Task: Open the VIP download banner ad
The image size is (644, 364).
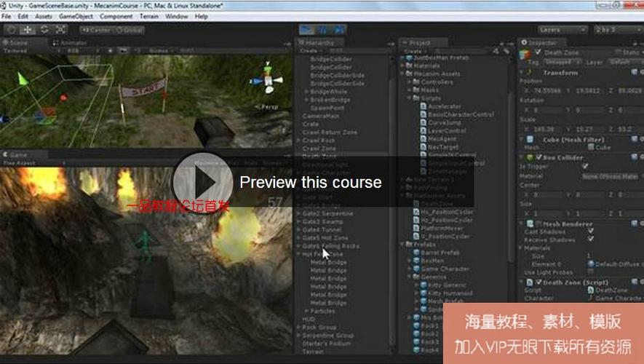Action: 544,333
